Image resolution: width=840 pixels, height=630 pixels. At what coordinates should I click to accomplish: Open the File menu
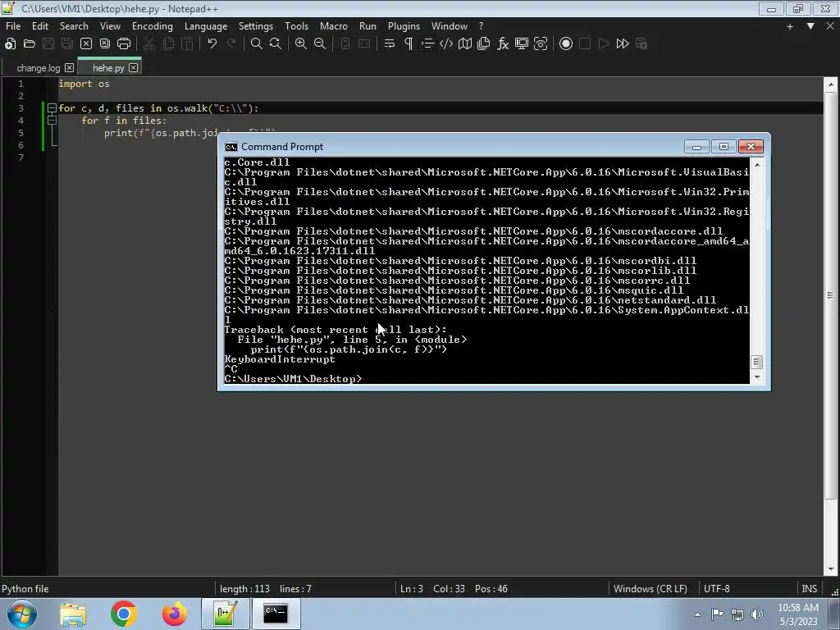pyautogui.click(x=13, y=25)
